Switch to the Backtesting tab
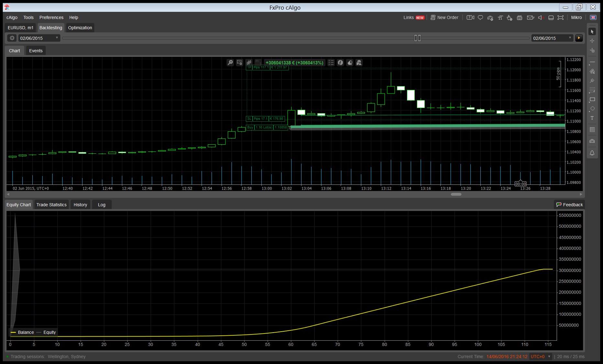The image size is (603, 364). click(x=51, y=28)
